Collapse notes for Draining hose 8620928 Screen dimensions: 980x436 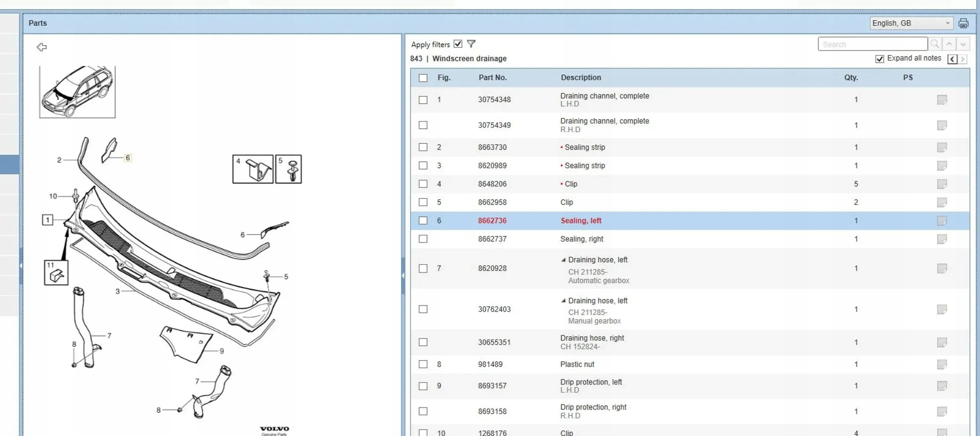pos(563,260)
